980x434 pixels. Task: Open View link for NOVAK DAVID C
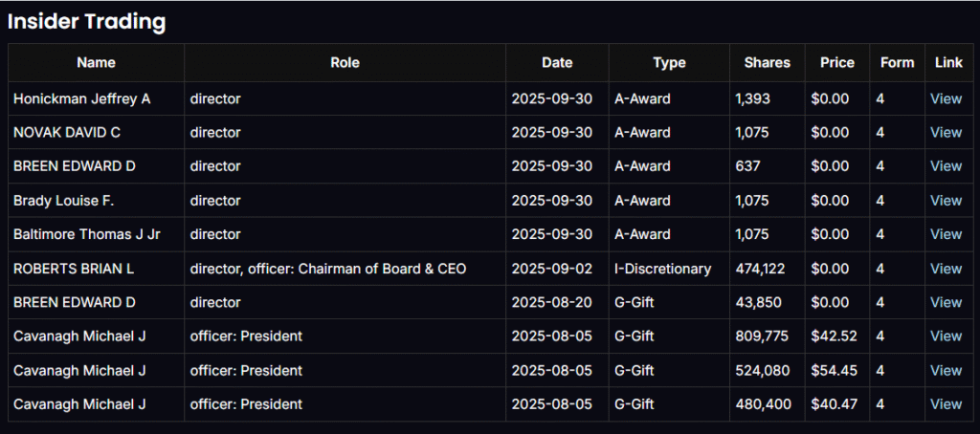[x=946, y=132]
